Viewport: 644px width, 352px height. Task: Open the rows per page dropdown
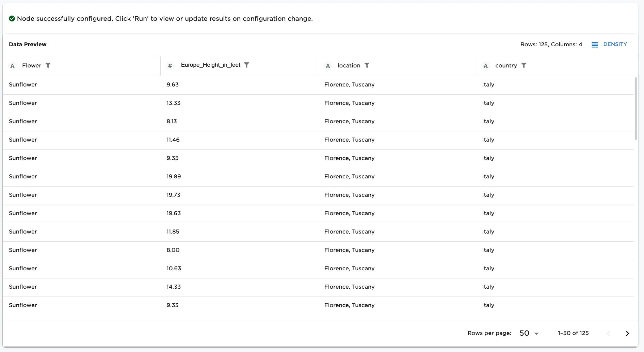pyautogui.click(x=529, y=333)
